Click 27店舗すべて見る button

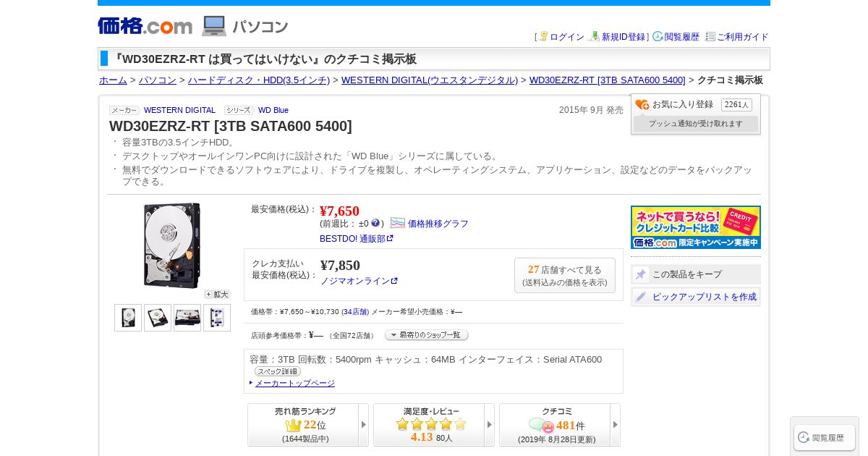pos(565,275)
